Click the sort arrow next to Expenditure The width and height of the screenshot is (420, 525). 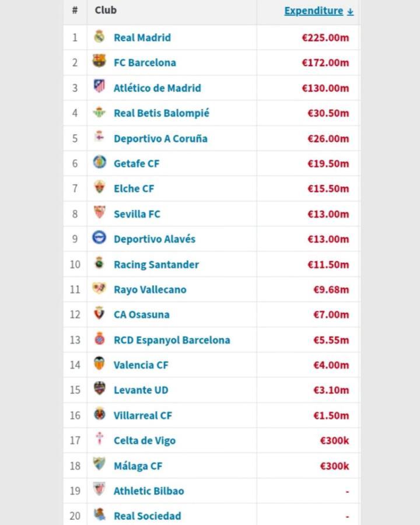point(351,12)
